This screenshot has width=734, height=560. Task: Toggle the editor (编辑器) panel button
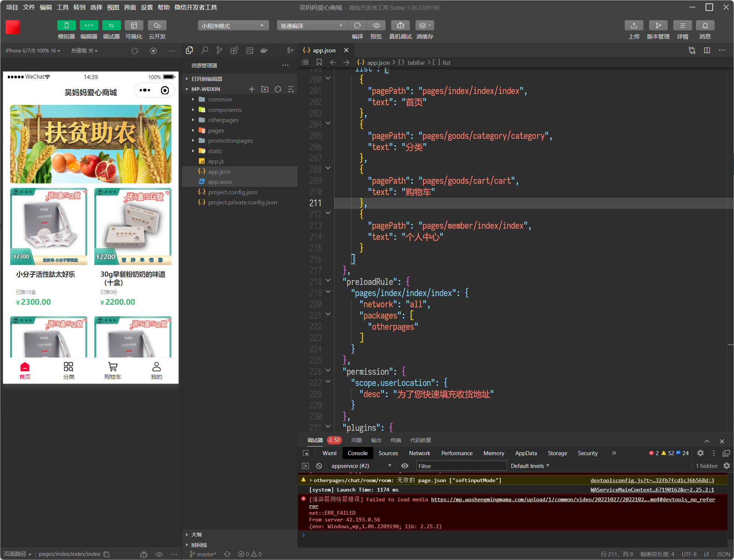pos(89,25)
